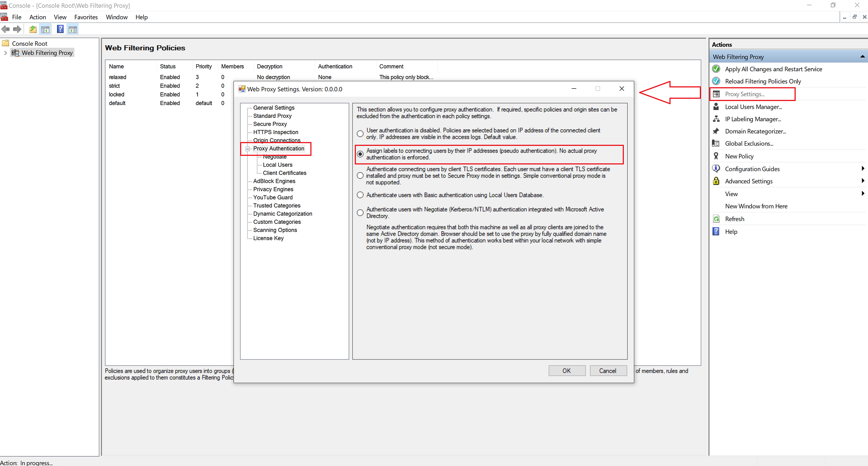Click the Configuration Guides info icon
The width and height of the screenshot is (868, 466).
point(716,168)
